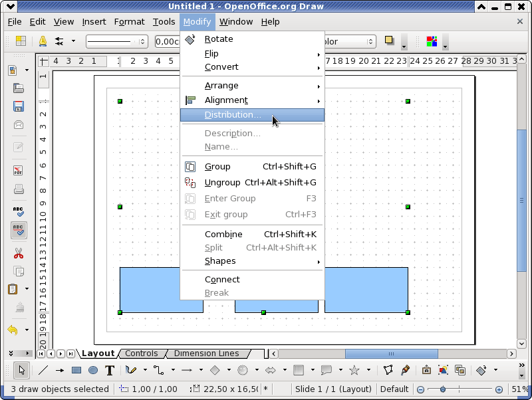Screen dimensions: 532x400
Task: Click the line width input field
Action: pos(168,42)
